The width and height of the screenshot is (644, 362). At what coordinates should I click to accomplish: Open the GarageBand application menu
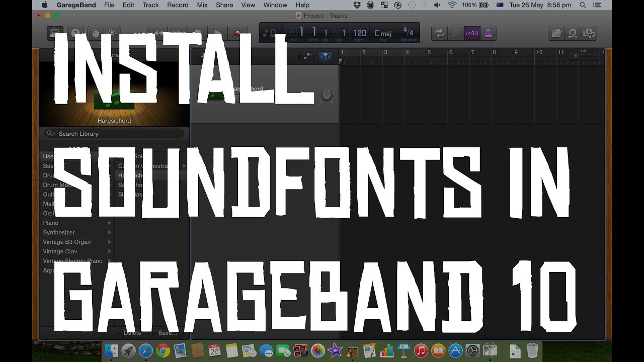(x=76, y=5)
